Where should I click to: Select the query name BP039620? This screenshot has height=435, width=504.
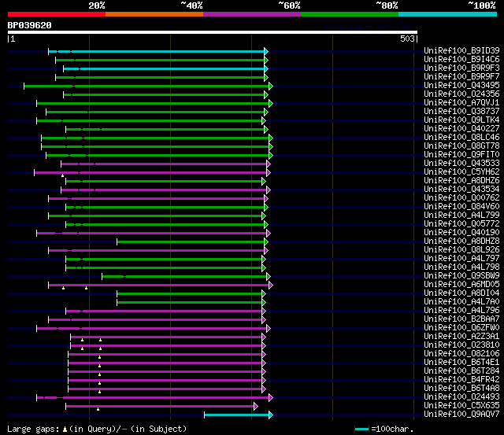[x=30, y=25]
